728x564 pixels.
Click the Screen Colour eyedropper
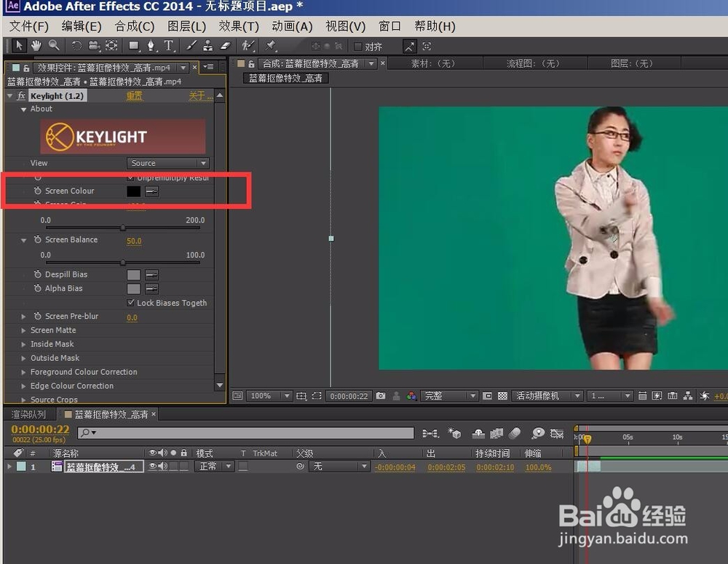151,191
